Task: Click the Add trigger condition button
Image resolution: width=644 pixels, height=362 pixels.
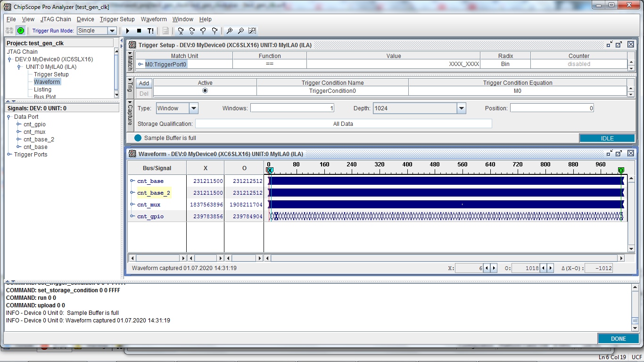Action: (144, 83)
